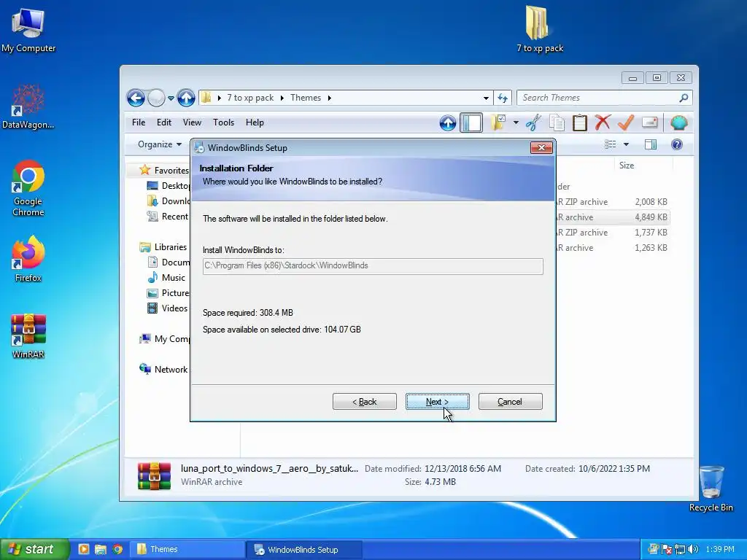The image size is (747, 560).
Task: Click Themes breadcrumb in address bar
Action: pos(306,98)
